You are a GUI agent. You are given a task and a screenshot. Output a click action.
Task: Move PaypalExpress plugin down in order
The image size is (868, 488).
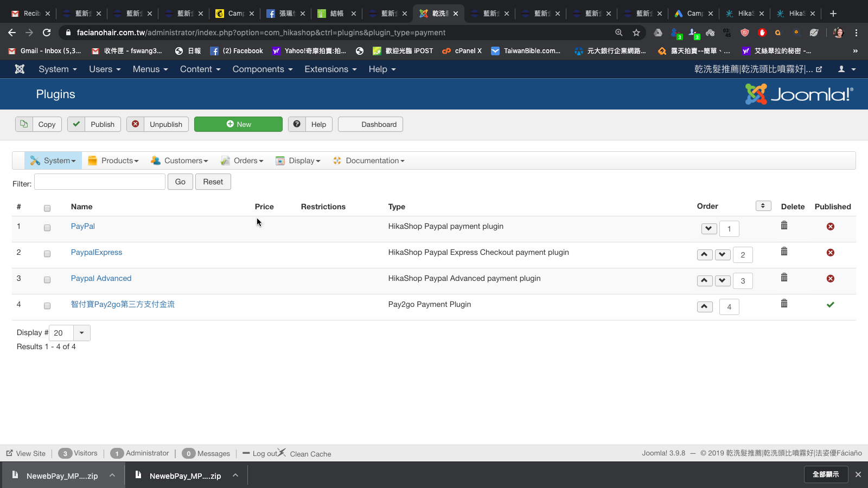(723, 255)
